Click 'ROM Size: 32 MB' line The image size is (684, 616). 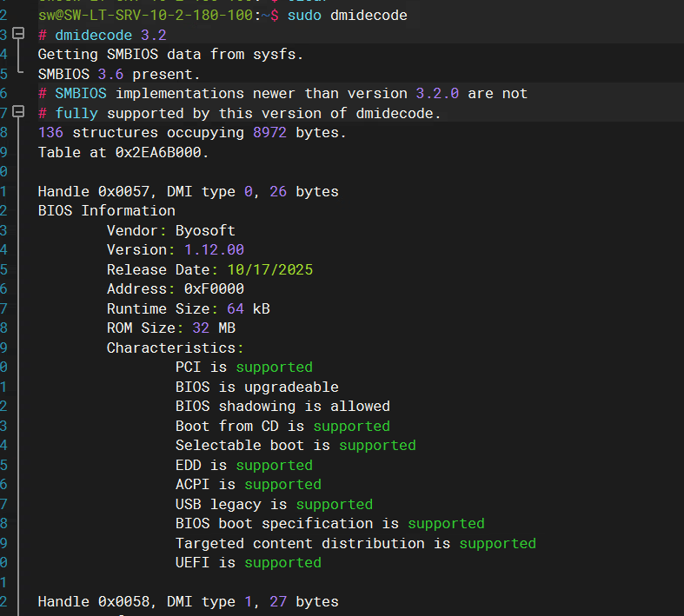tap(171, 328)
